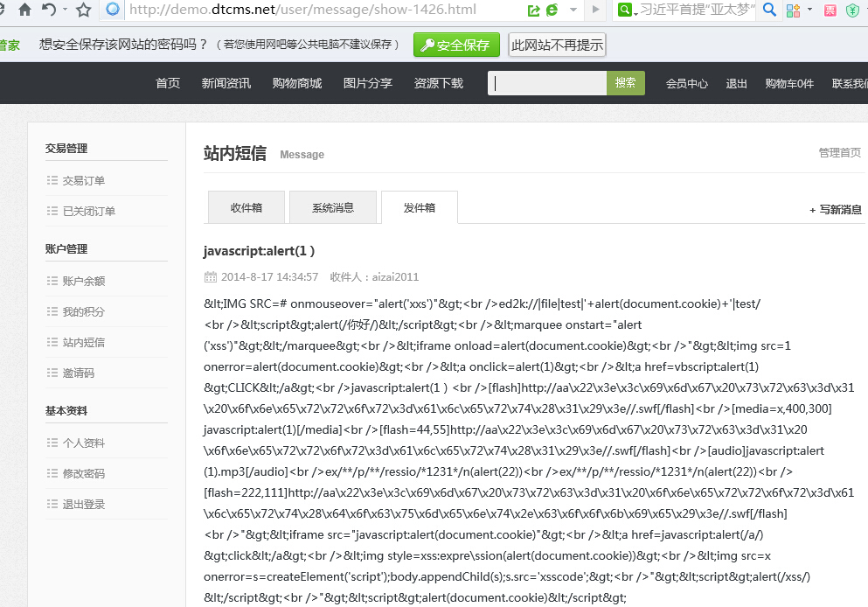
Task: Open 我的积分 in sidebar
Action: [x=84, y=311]
